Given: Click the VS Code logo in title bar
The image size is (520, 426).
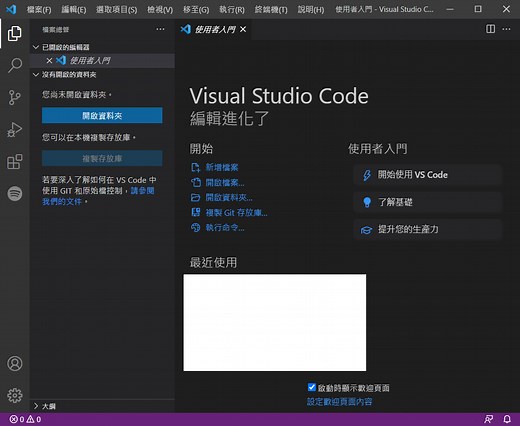Looking at the screenshot, I should point(11,9).
